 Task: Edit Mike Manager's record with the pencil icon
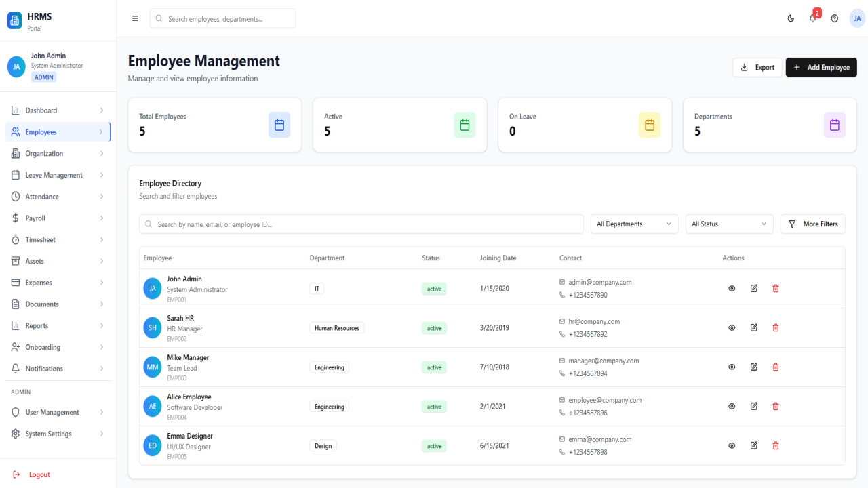[x=754, y=367]
